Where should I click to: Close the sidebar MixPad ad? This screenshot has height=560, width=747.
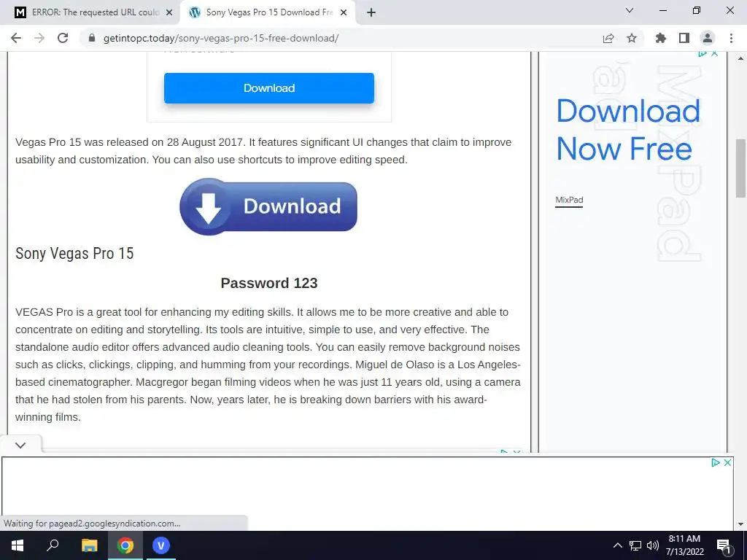point(715,54)
